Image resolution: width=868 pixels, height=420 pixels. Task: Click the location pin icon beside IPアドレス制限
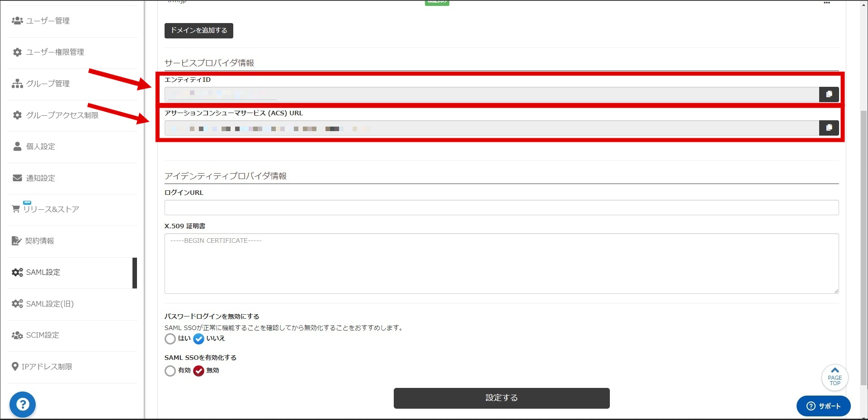(15, 366)
